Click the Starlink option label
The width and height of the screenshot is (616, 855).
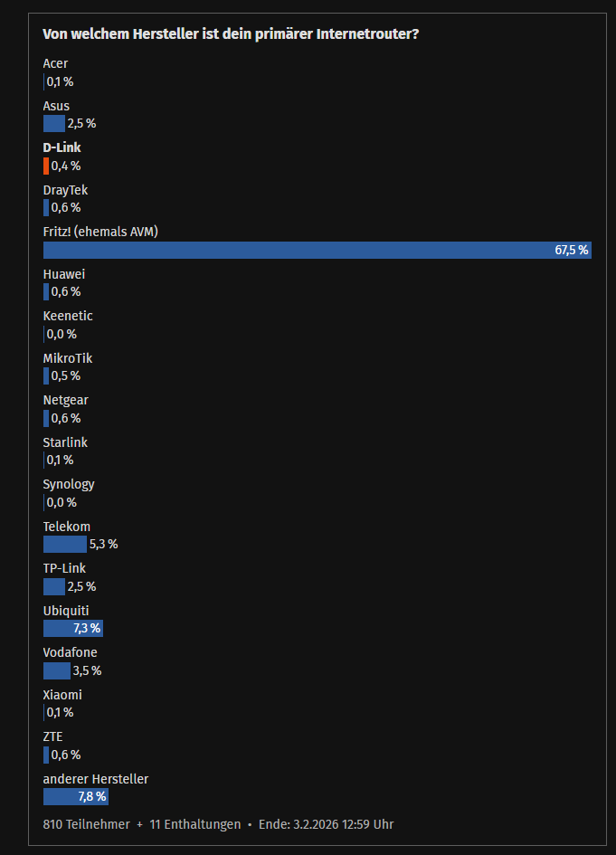[x=65, y=442]
